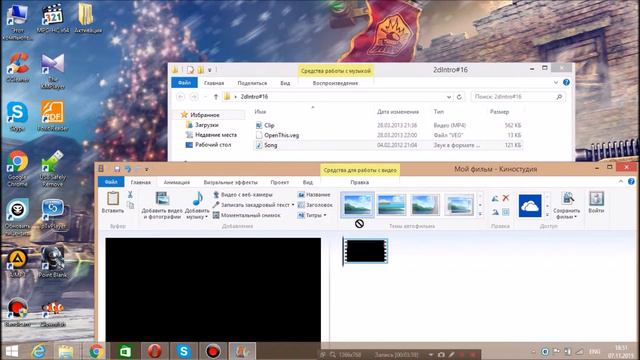Screen dimensions: 640x360
Task: Click Sign in (Войти) icon
Action: (x=596, y=202)
